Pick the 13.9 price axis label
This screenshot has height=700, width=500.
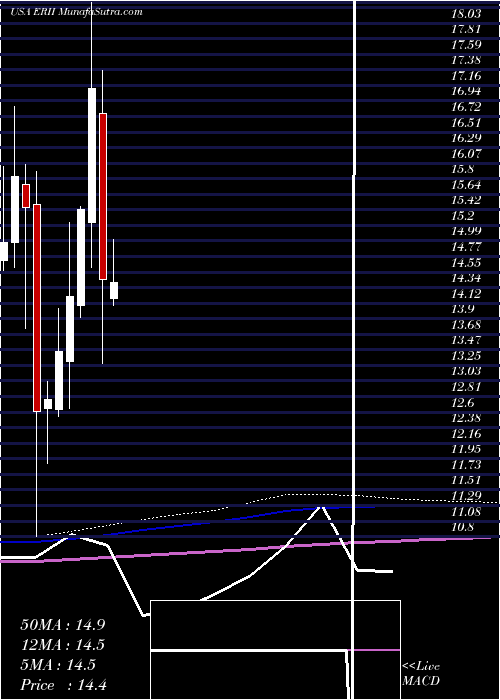(x=463, y=309)
